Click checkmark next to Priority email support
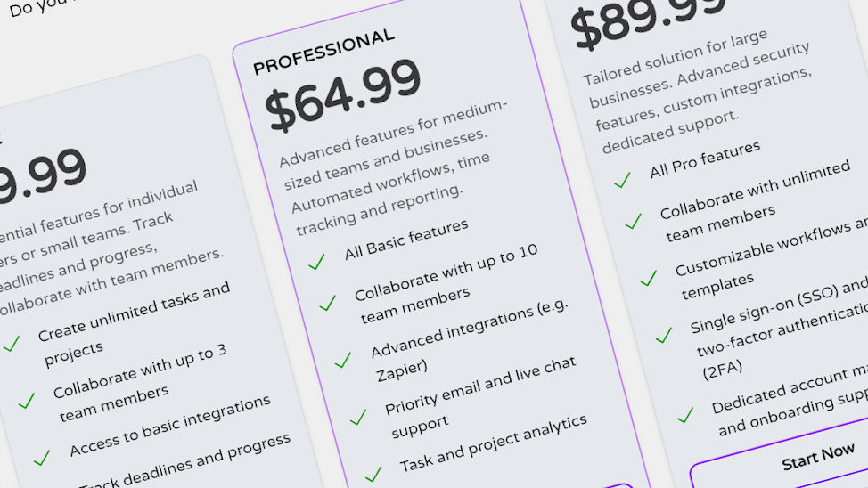Viewport: 868px width, 488px height. click(357, 417)
